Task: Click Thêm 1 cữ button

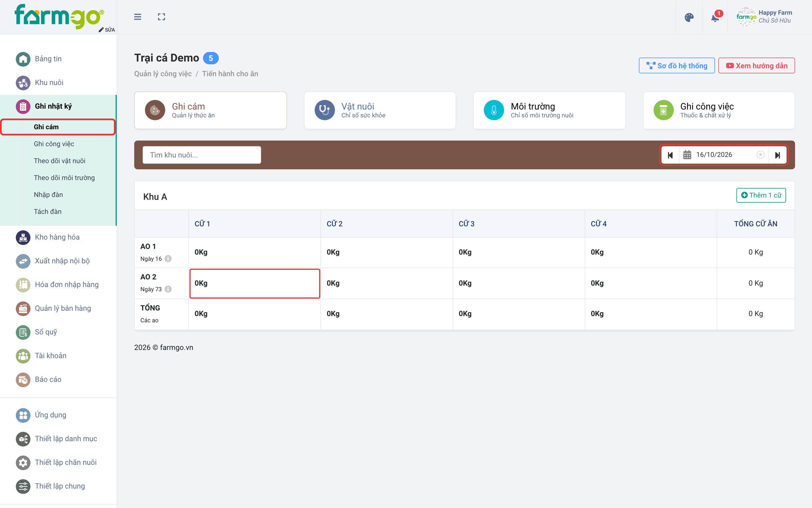Action: point(761,195)
